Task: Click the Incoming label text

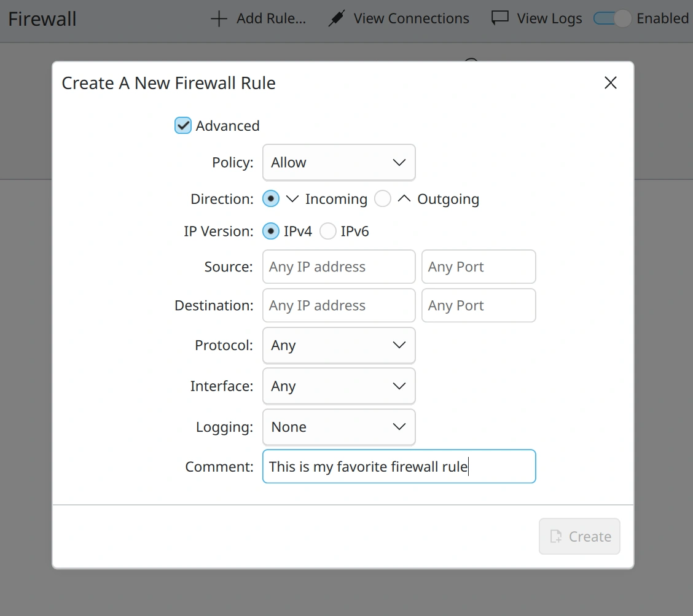Action: coord(336,199)
